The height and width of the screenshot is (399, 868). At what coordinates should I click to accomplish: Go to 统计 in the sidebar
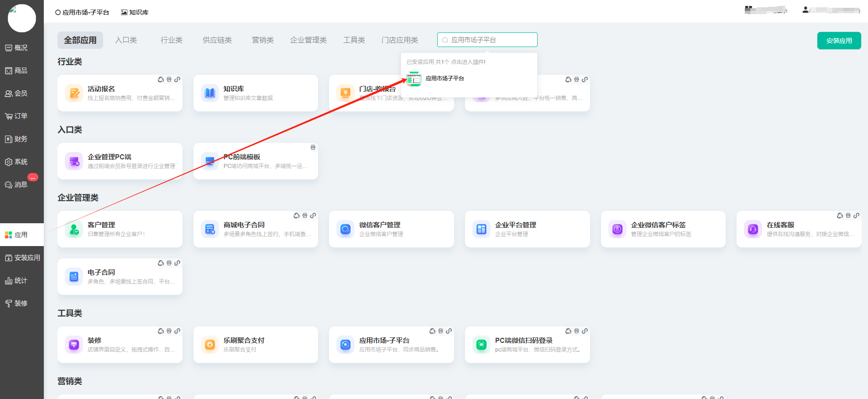[x=21, y=280]
